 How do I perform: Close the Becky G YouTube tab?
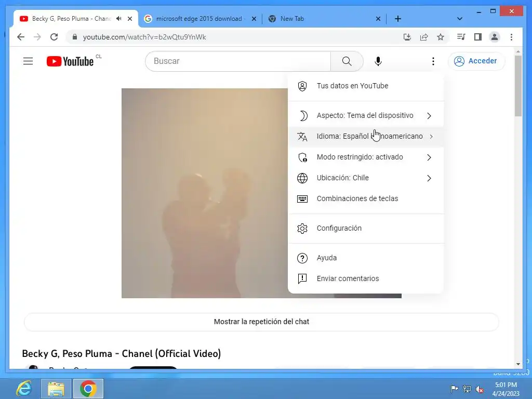coord(129,19)
